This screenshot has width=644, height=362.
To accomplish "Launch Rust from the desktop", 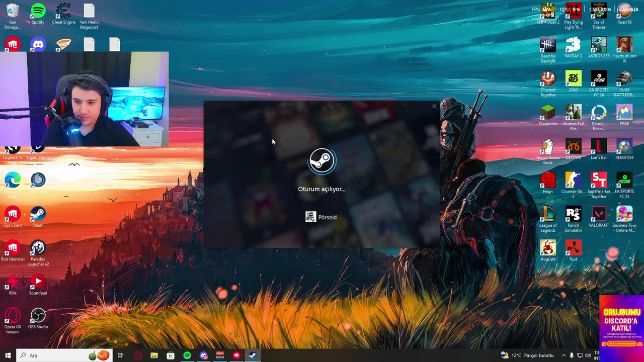I will [573, 250].
